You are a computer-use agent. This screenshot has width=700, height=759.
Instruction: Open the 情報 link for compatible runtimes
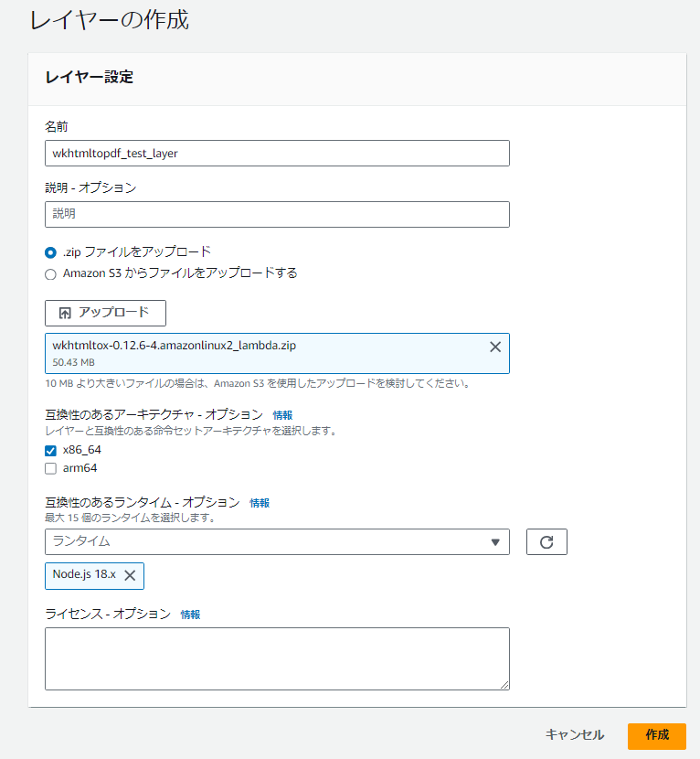click(x=260, y=502)
